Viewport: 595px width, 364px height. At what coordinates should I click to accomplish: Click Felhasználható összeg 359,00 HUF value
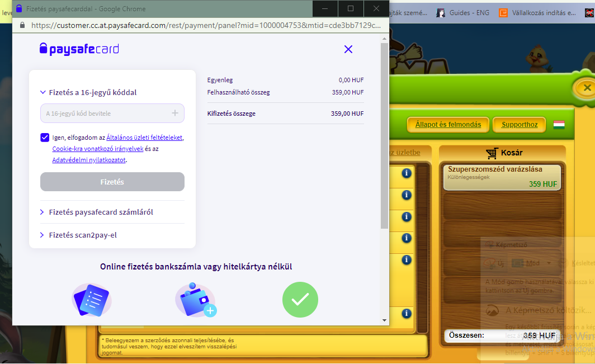(x=348, y=92)
